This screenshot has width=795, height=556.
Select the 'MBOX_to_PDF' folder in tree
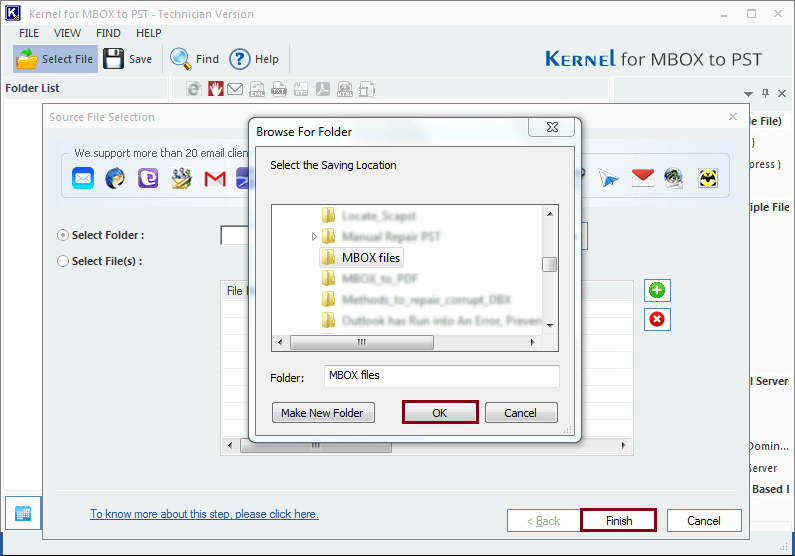pyautogui.click(x=379, y=278)
